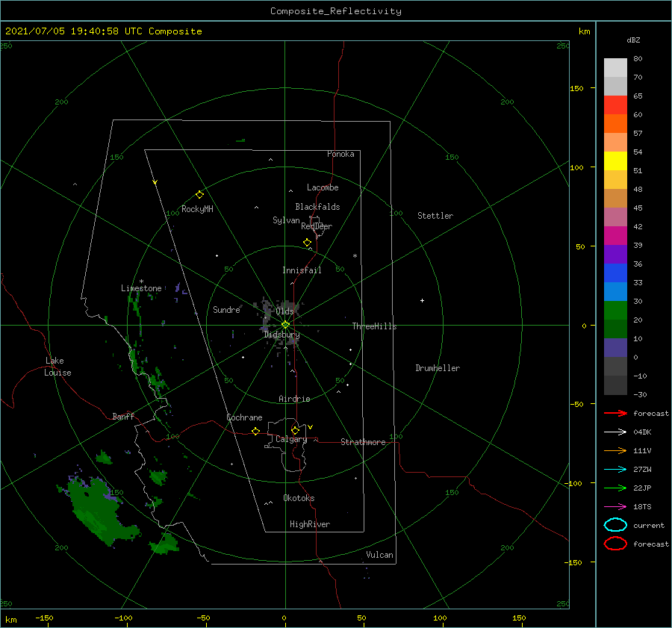
Task: Click the green 22JP arrow in legend
Action: (615, 488)
